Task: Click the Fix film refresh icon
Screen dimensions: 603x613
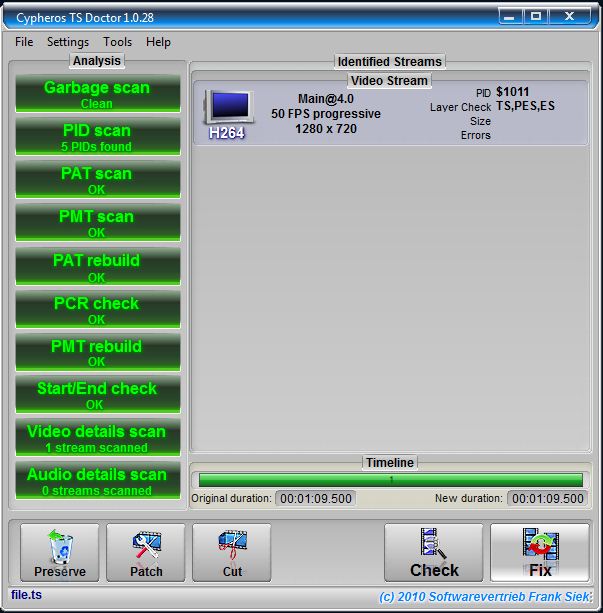Action: tap(540, 543)
